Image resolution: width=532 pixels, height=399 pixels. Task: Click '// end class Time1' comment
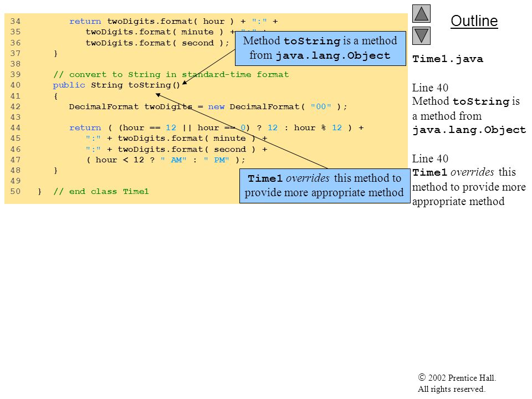coord(101,191)
